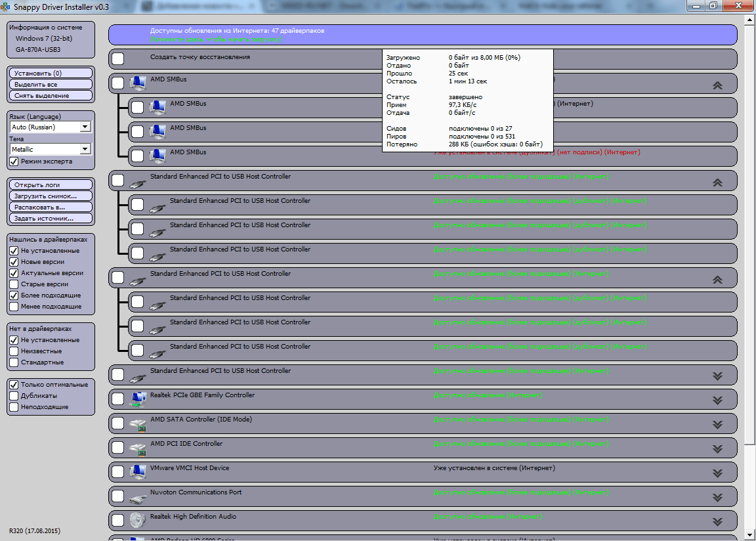The width and height of the screenshot is (756, 541).
Task: Click the Nuvoton Communications Port icon
Action: 138,498
